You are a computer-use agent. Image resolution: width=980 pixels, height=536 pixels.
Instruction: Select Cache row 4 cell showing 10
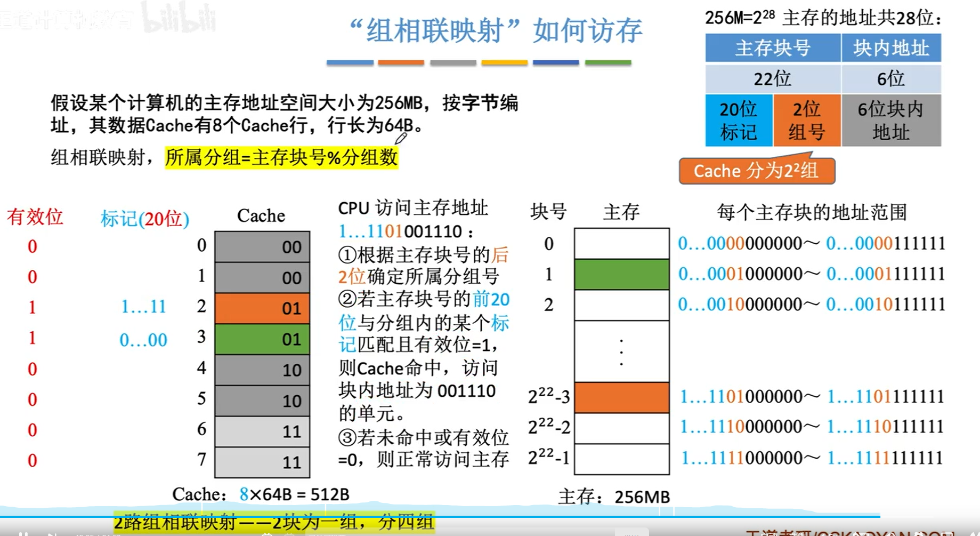coord(262,370)
